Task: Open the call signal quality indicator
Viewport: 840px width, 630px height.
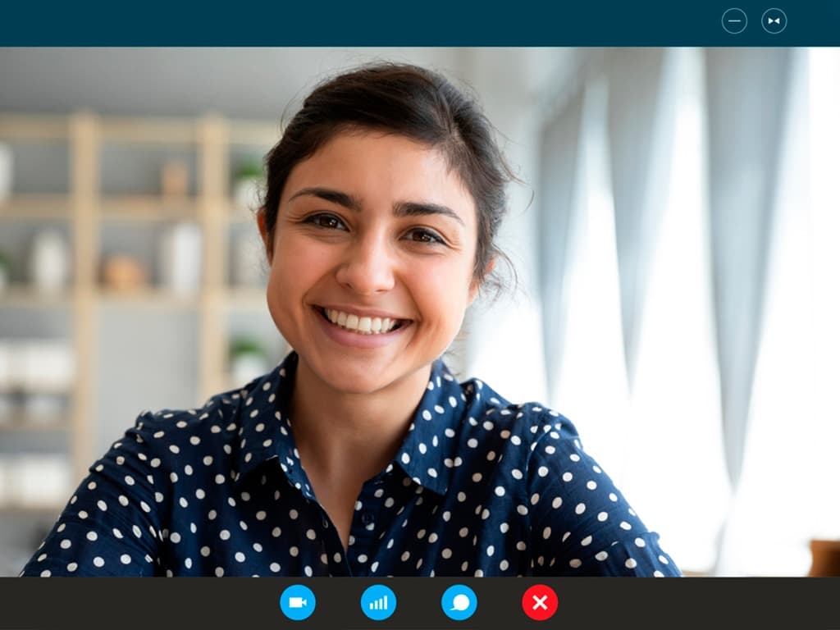Action: pyautogui.click(x=378, y=603)
